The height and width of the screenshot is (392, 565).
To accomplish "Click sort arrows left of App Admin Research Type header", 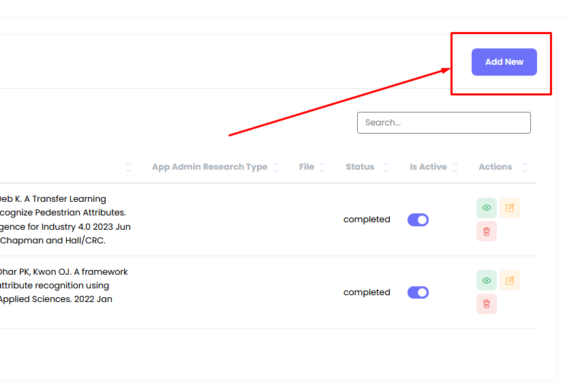I will point(128,167).
